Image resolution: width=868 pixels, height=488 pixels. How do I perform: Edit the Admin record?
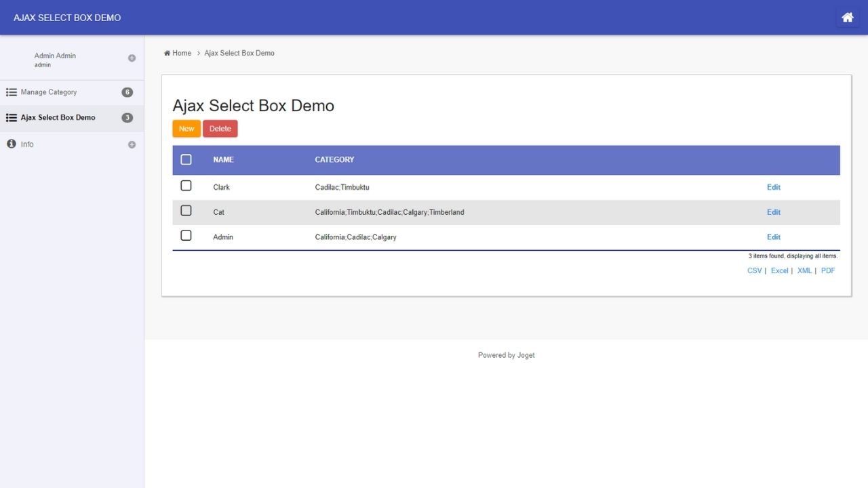coord(774,237)
